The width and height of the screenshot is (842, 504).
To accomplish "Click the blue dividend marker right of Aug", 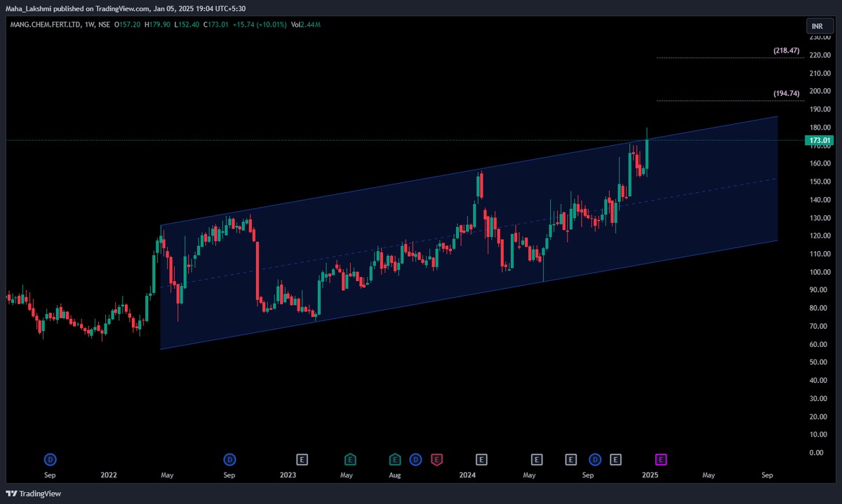I will point(415,460).
